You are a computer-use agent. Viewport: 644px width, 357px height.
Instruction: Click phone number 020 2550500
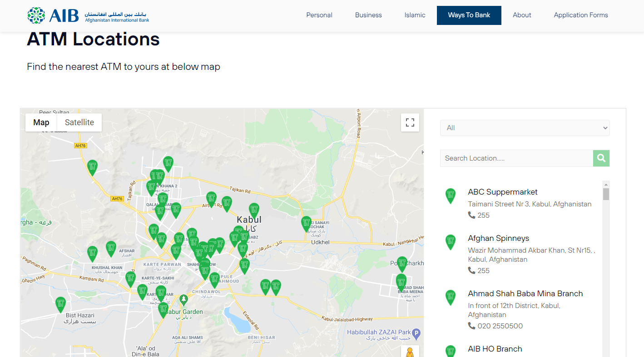tap(500, 326)
